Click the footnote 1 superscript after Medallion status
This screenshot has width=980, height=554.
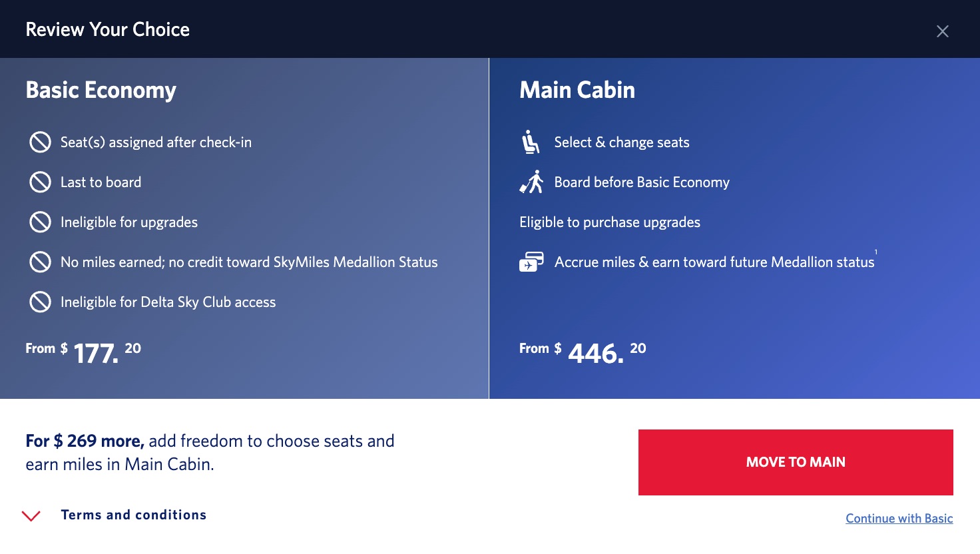tap(876, 252)
